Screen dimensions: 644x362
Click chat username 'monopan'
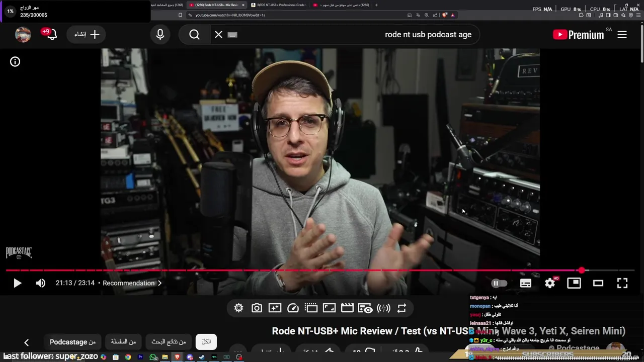click(x=480, y=306)
